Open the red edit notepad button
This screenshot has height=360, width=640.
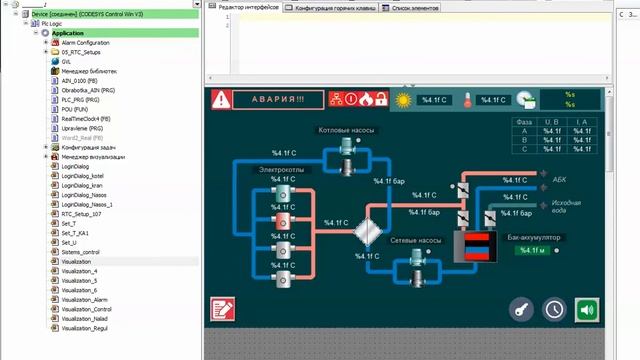(x=222, y=309)
